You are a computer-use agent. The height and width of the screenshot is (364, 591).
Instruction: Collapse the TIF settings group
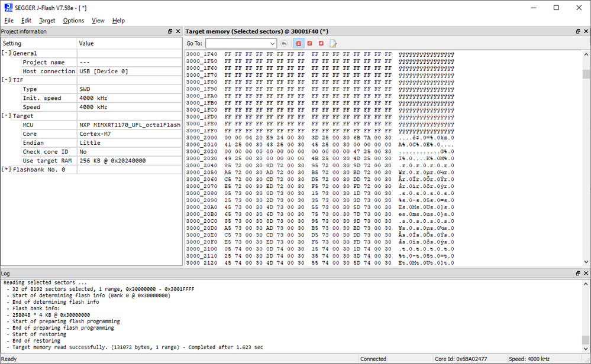click(6, 80)
